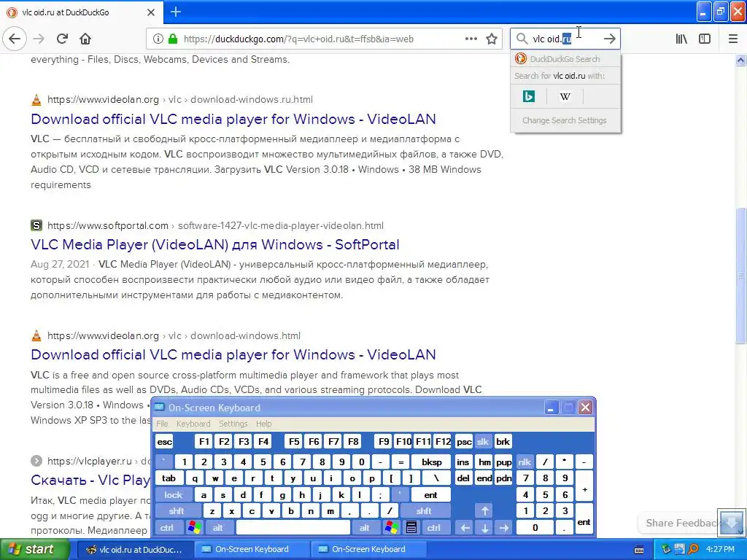Image resolution: width=747 pixels, height=560 pixels.
Task: Click the del key
Action: click(463, 478)
